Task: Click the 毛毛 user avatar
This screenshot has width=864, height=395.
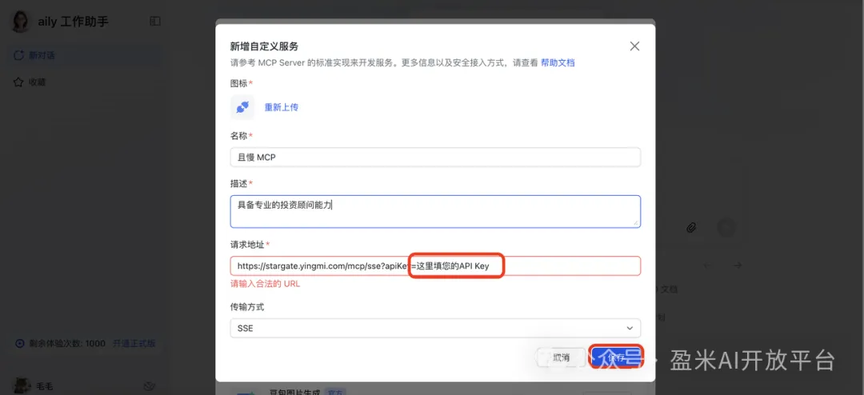Action: click(x=22, y=386)
